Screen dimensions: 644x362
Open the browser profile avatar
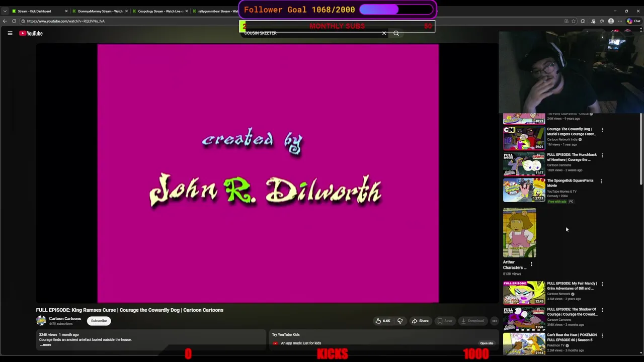tap(611, 21)
